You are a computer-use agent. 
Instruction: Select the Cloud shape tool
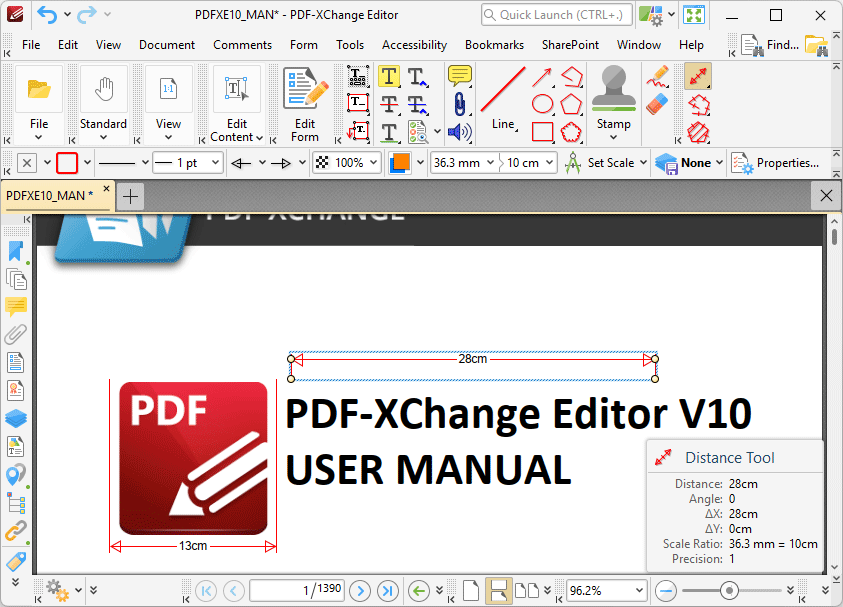pyautogui.click(x=571, y=132)
